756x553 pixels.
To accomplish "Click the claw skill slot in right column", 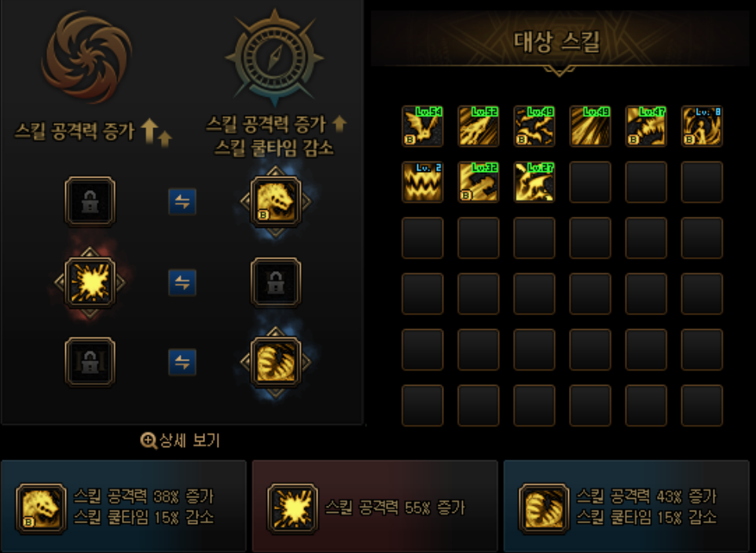I will coord(275,362).
